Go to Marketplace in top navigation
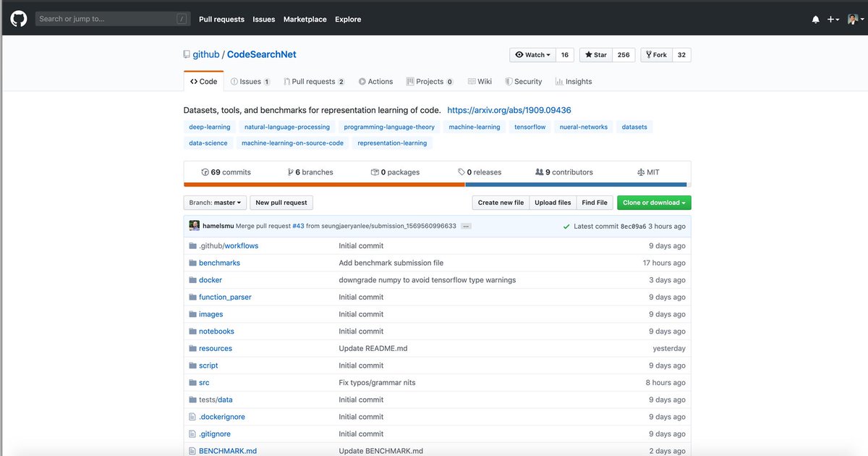Viewport: 868px width, 456px height. (305, 20)
